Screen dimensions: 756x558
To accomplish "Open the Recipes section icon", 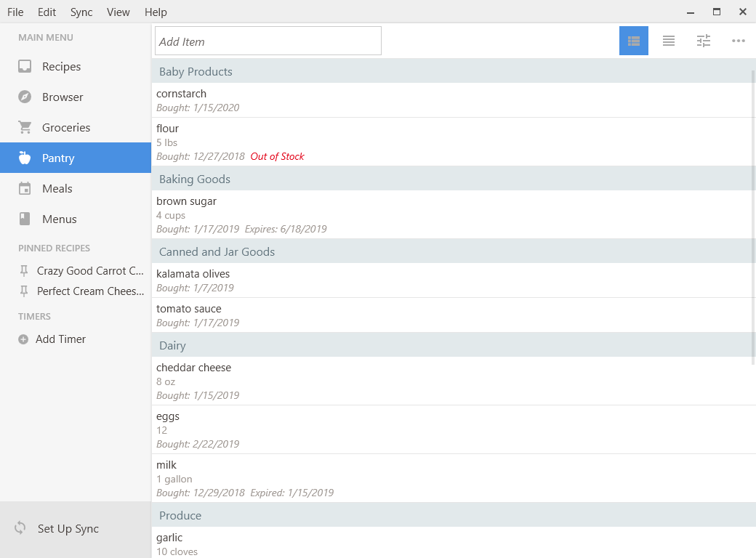I will [x=25, y=67].
